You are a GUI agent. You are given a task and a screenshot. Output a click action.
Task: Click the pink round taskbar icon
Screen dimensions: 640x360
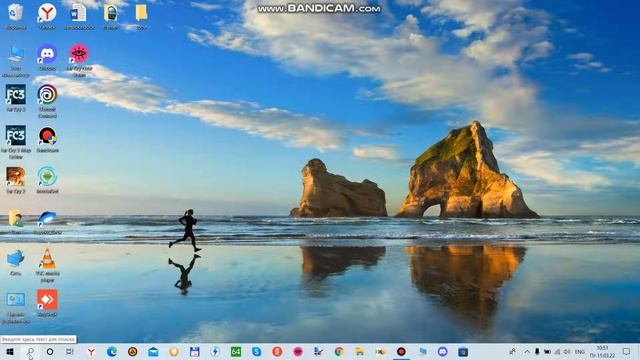pos(298,352)
